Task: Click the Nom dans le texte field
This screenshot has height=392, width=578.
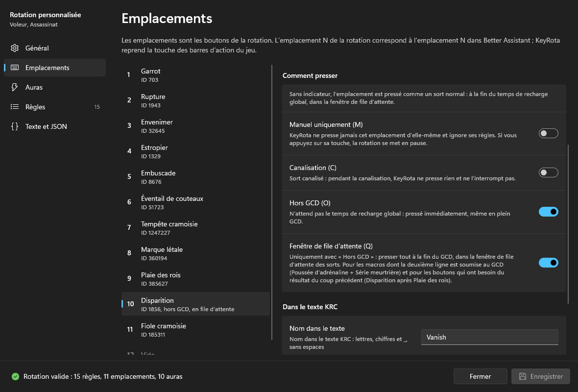Action: pos(489,337)
